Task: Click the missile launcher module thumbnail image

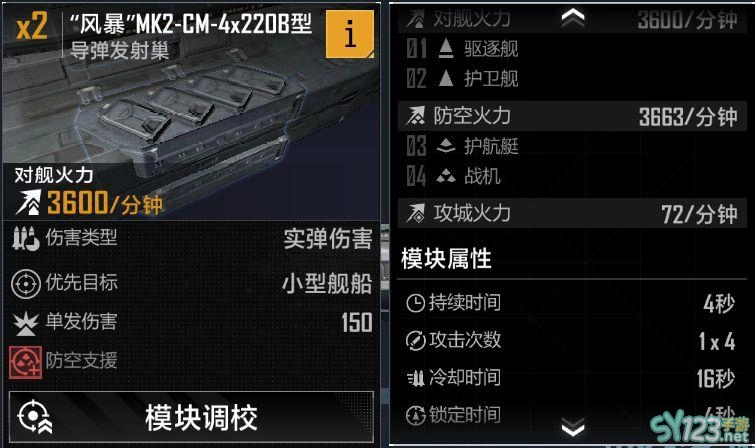Action: pos(191,111)
